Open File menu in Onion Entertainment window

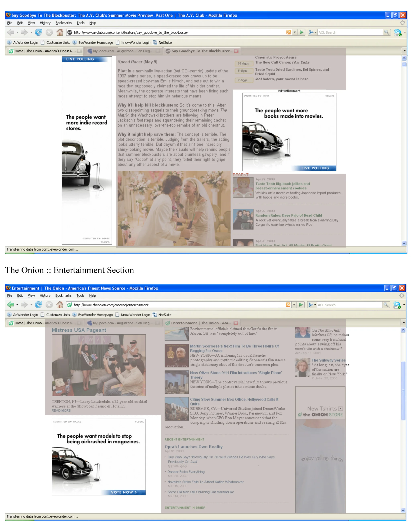click(10, 296)
